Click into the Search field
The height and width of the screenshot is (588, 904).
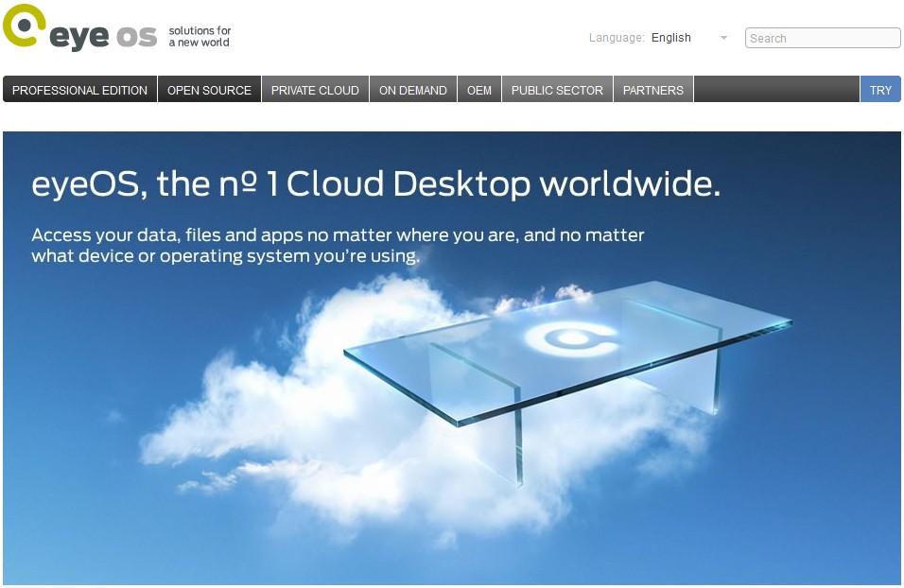point(823,38)
